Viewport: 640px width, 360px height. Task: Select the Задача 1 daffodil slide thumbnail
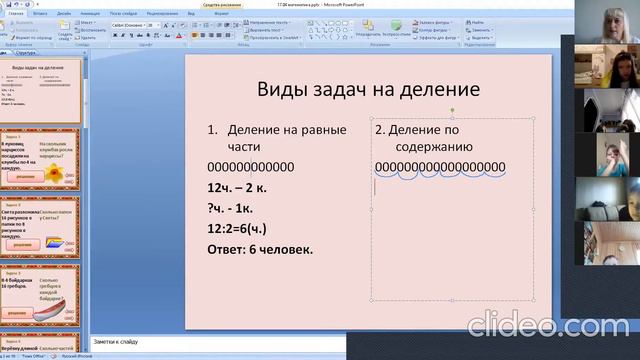pos(40,159)
